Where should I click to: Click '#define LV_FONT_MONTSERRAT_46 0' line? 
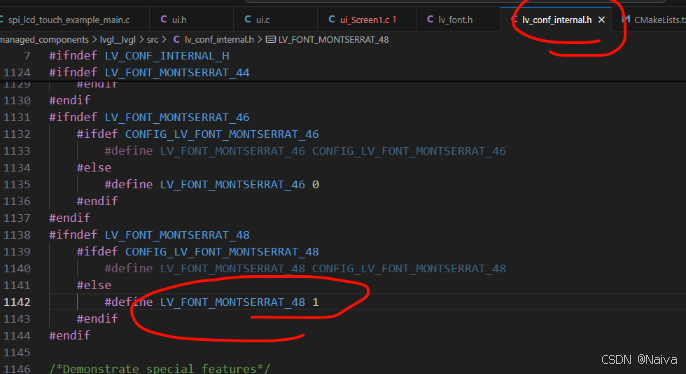coord(212,185)
